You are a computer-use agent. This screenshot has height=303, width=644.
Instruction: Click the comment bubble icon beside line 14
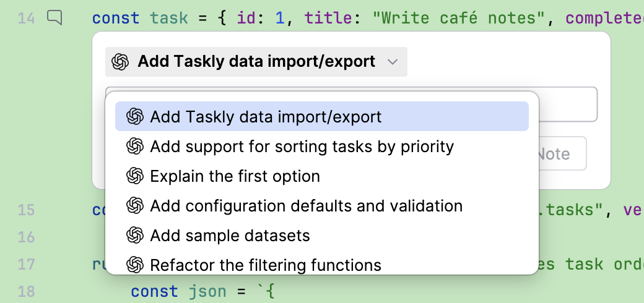point(54,18)
